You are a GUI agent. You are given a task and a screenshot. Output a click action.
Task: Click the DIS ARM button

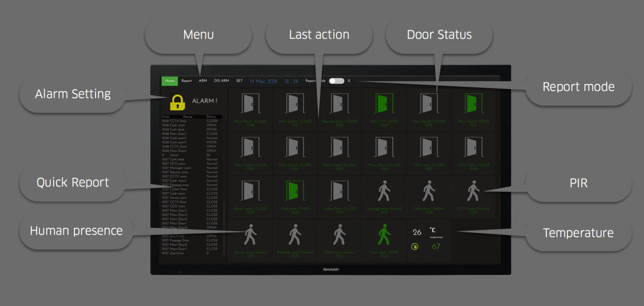click(221, 81)
